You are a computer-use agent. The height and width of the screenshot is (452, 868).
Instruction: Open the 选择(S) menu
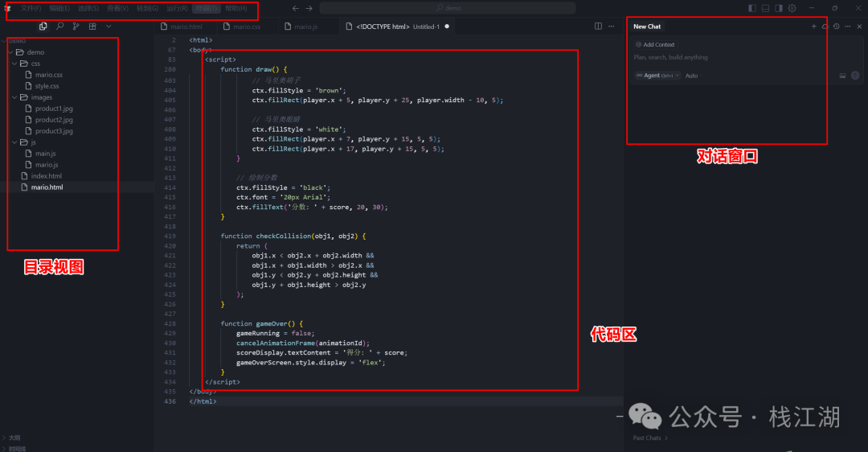(x=88, y=8)
